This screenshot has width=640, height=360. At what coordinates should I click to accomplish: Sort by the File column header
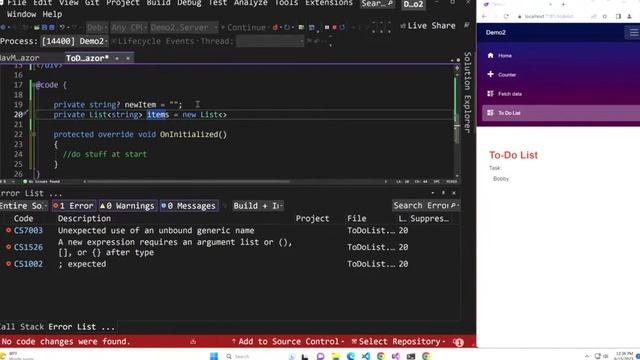click(357, 218)
